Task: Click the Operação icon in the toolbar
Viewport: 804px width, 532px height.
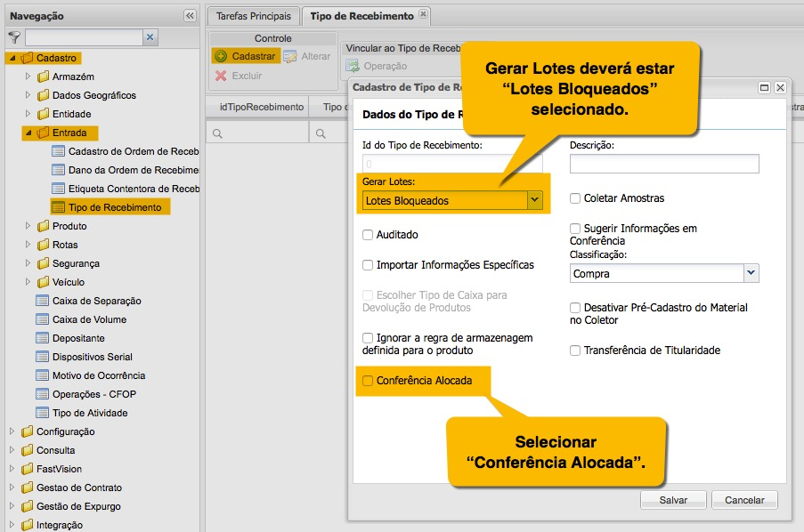Action: (x=353, y=66)
